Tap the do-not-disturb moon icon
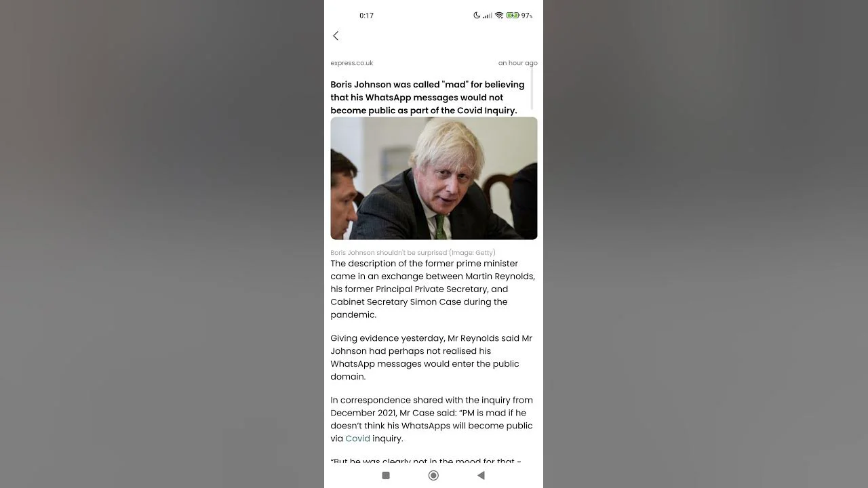The image size is (868, 488). coord(477,15)
